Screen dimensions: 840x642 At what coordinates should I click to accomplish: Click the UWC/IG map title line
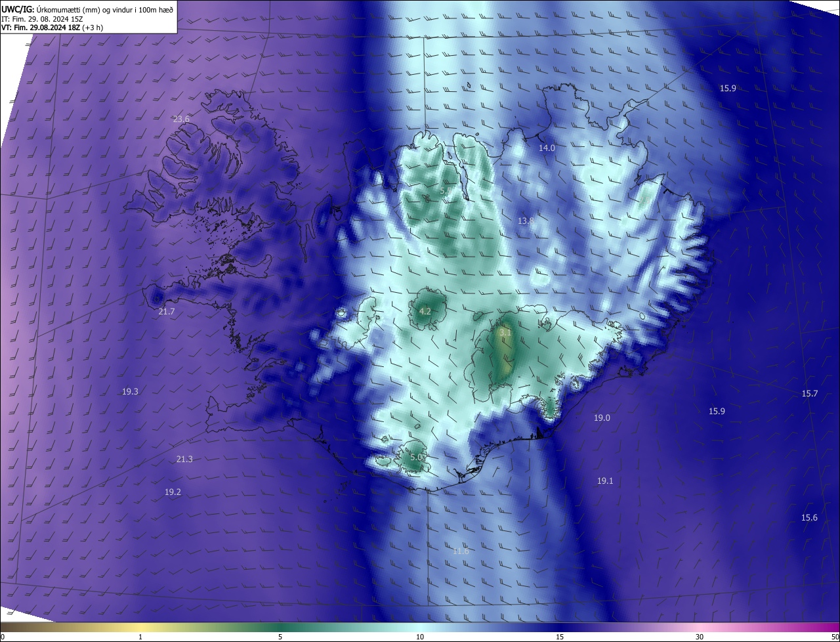(87, 9)
